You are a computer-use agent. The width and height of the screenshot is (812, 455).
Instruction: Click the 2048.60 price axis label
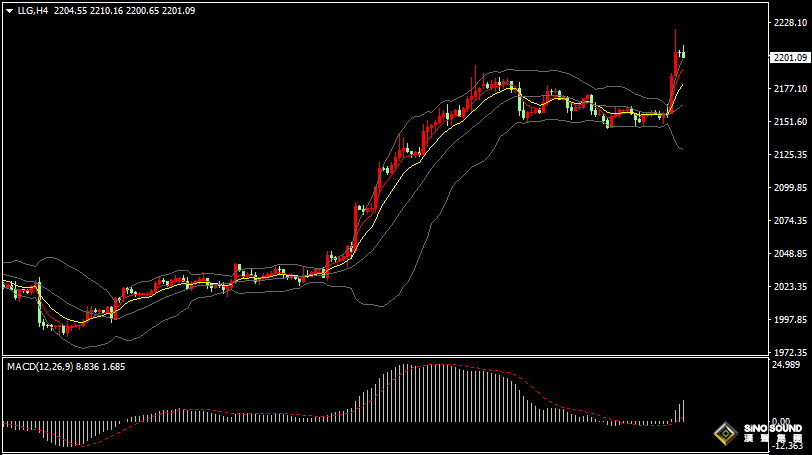[790, 254]
